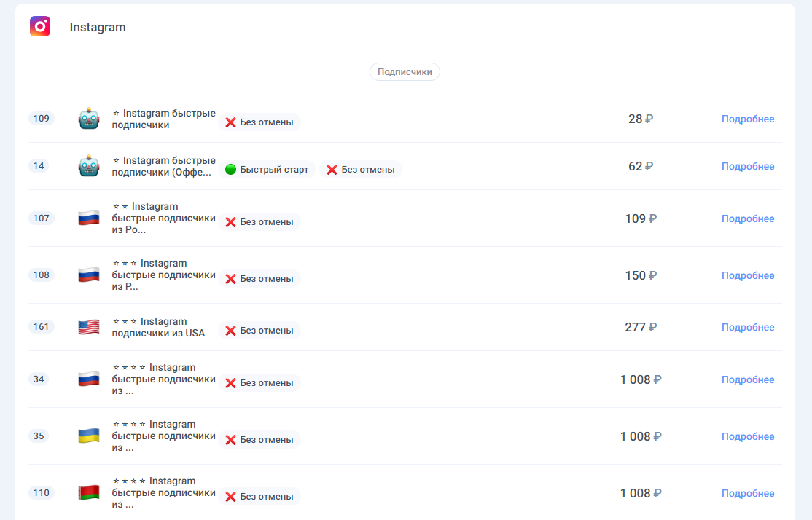Screen dimensions: 812x520
Task: Click the Instagram logo icon
Action: pyautogui.click(x=40, y=26)
